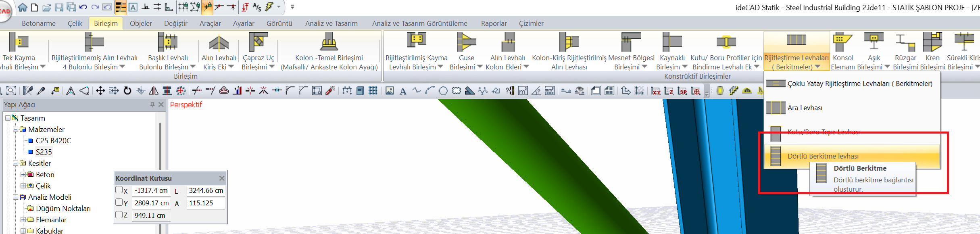Click Mesnet Bölgesi Birleşimi button
The width and height of the screenshot is (980, 234).
[631, 51]
